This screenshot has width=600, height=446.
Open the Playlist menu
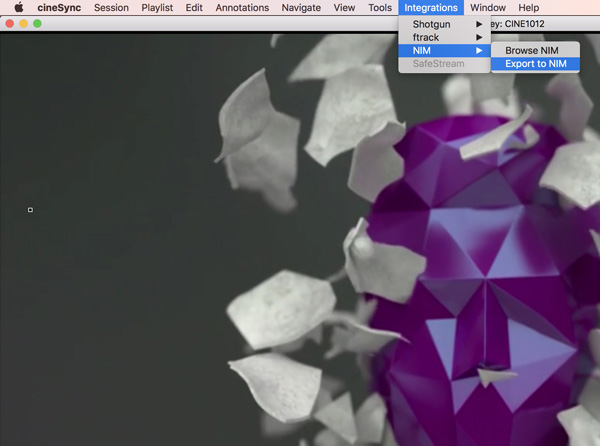157,8
